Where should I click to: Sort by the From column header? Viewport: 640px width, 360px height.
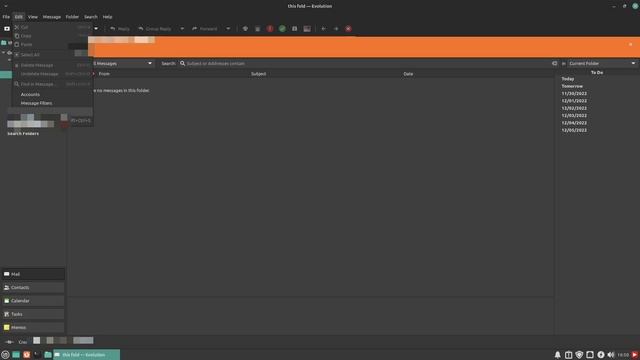(x=104, y=74)
